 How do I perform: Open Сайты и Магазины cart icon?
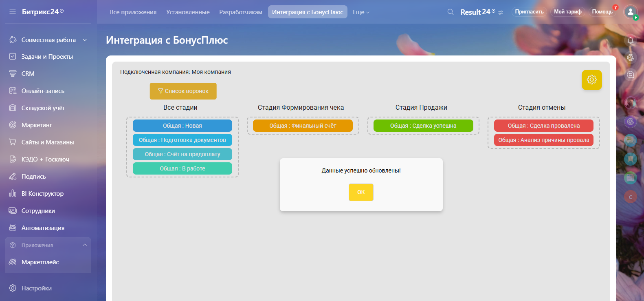point(13,142)
